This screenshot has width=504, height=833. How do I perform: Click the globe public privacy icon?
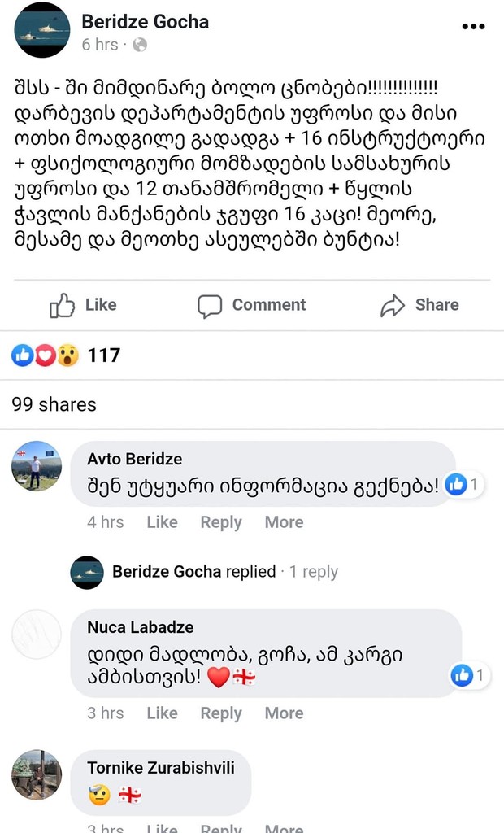[140, 45]
